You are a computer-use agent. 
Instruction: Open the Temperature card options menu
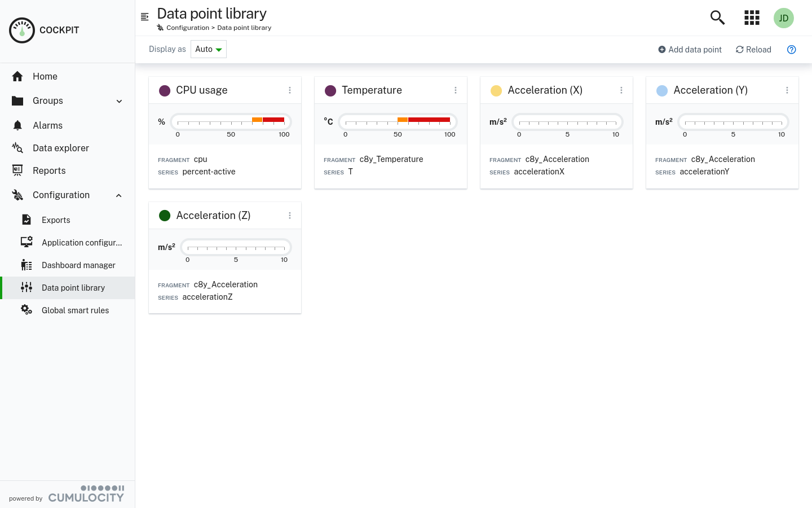click(x=456, y=90)
